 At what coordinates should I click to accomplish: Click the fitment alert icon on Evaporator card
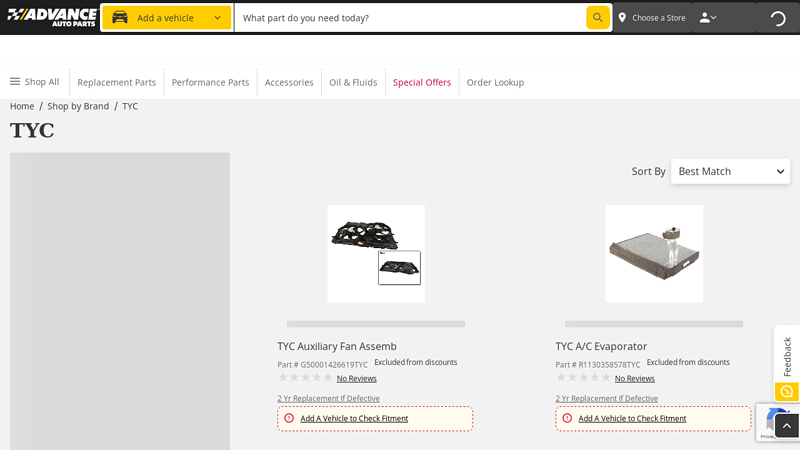(567, 418)
